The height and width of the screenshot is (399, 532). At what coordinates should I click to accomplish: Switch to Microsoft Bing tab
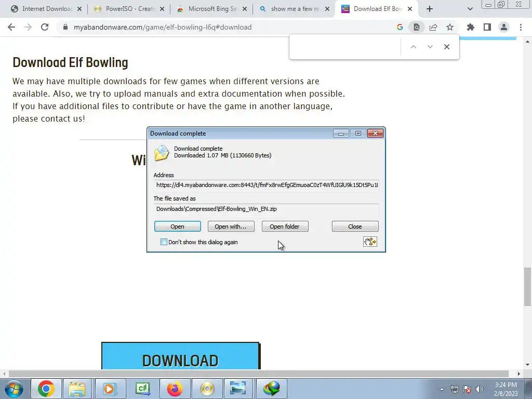(212, 9)
